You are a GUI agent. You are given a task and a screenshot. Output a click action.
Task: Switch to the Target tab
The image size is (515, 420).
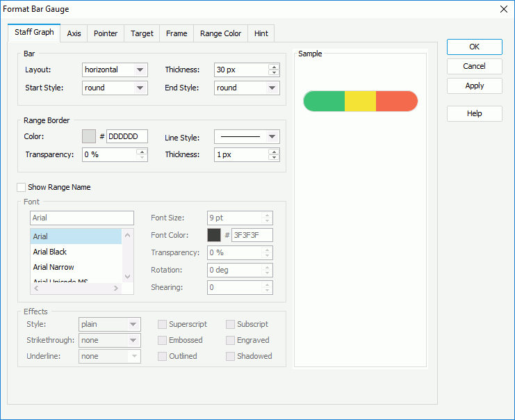pyautogui.click(x=142, y=33)
